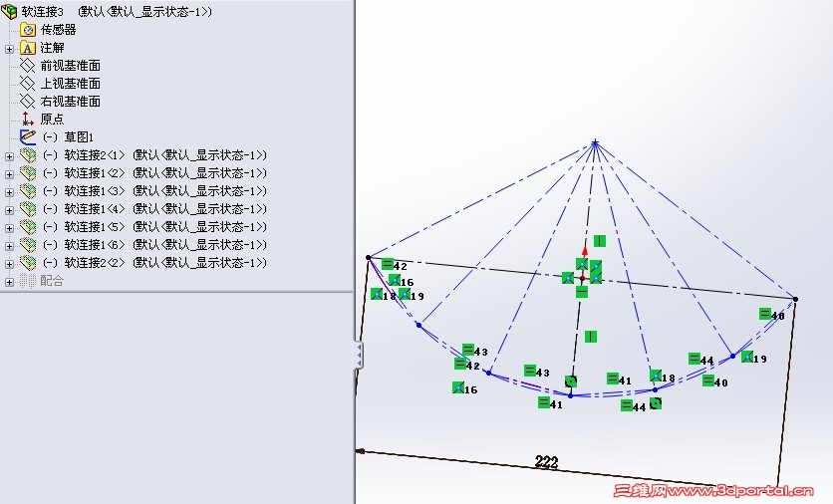Expand the 注解 node
833x504 pixels.
[9, 49]
